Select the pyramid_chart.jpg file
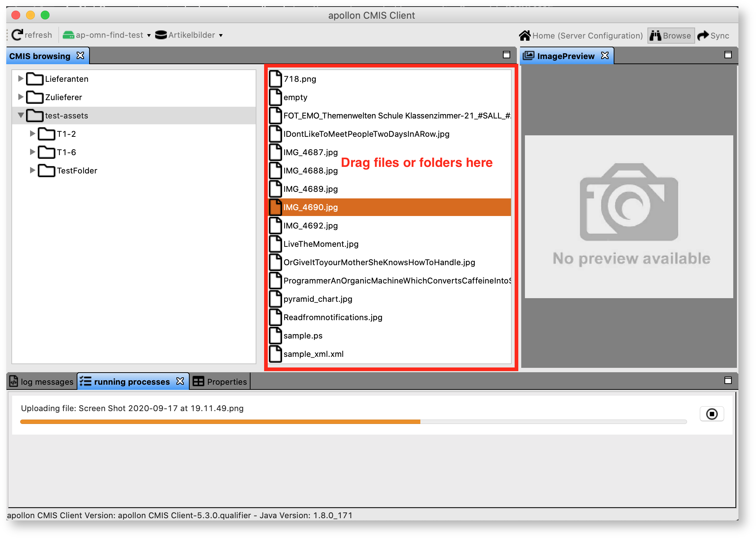This screenshot has width=756, height=538. [318, 299]
